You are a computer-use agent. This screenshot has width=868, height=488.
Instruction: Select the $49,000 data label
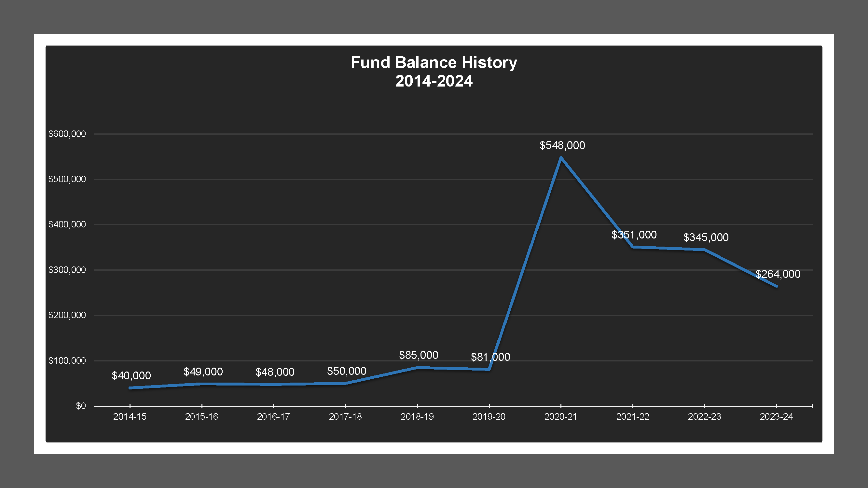pos(203,372)
